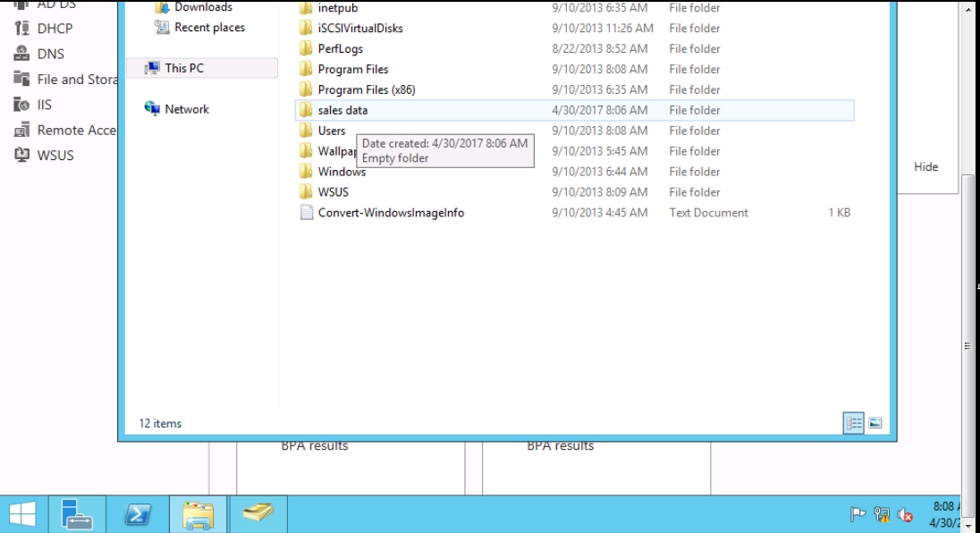980x533 pixels.
Task: Switch to large icons view layout
Action: pyautogui.click(x=874, y=424)
